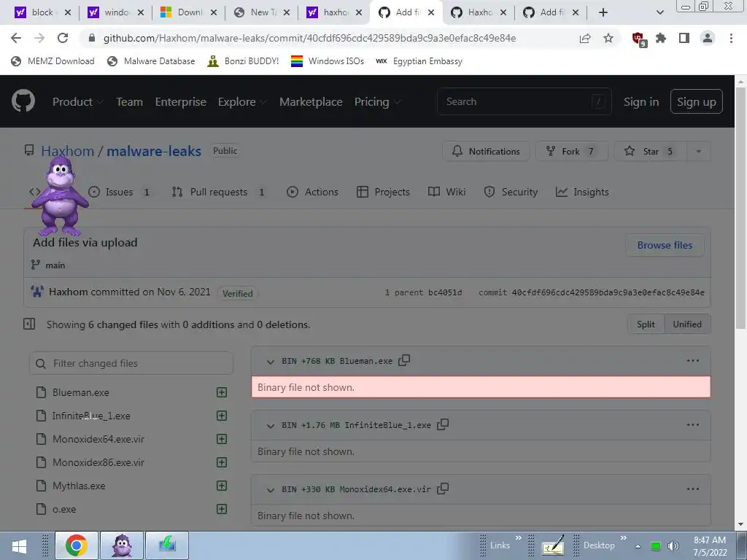The height and width of the screenshot is (560, 747).
Task: Open the Bonzi BUDDY! bookmark
Action: point(243,61)
